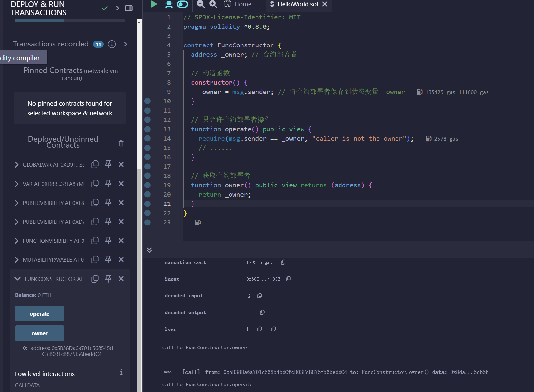Copy the execution cost value
Viewport: 534px width, 392px height.
coord(283,262)
